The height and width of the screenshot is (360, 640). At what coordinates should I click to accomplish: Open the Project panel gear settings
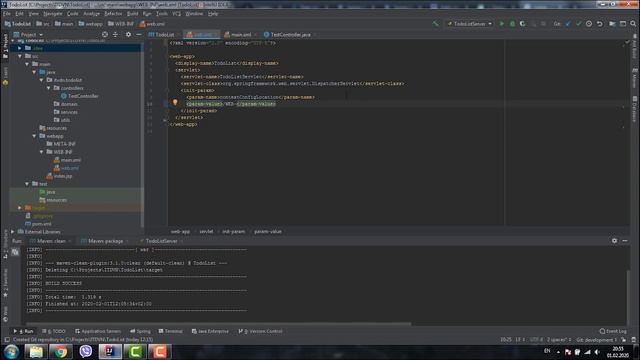coord(128,35)
